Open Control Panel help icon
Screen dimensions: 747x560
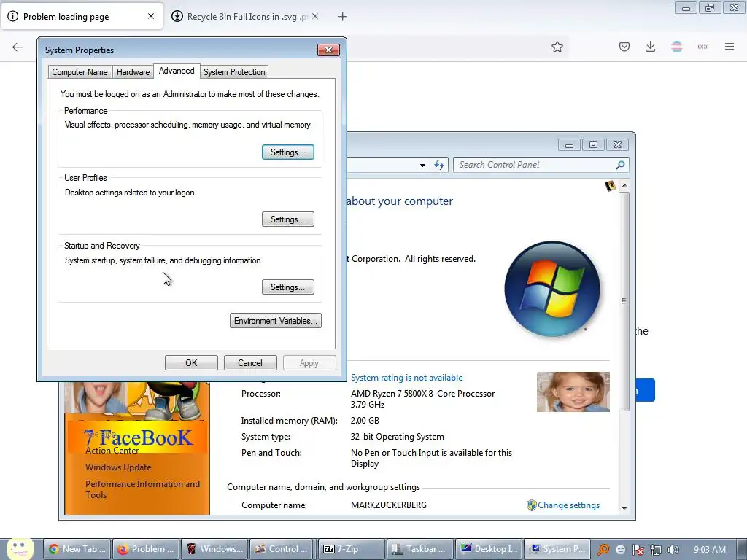pyautogui.click(x=611, y=186)
